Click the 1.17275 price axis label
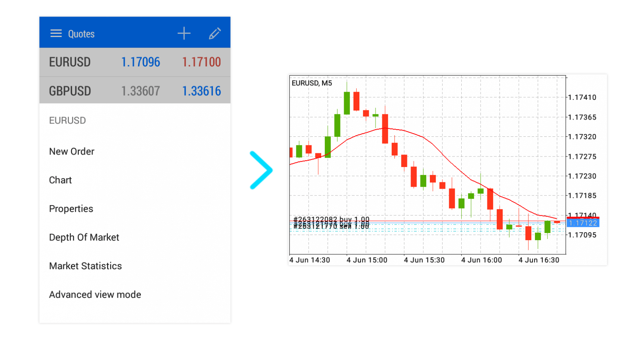 point(582,157)
